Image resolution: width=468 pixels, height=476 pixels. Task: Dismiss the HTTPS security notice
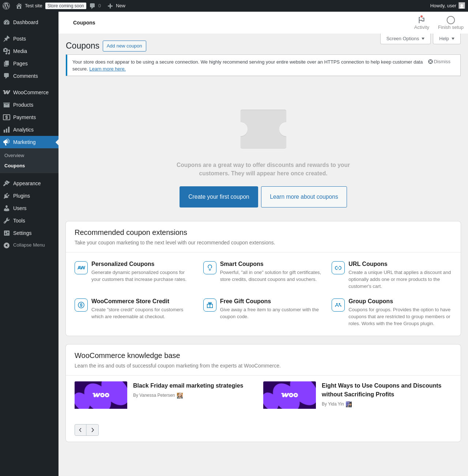[439, 62]
